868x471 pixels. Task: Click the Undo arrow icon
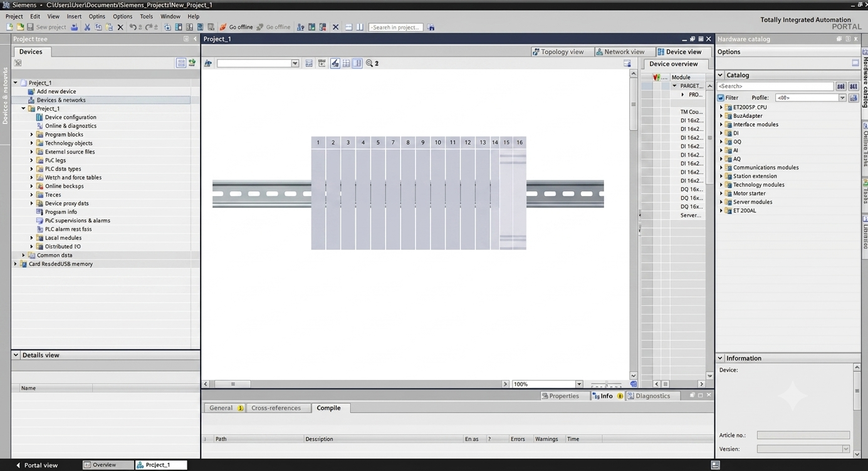click(x=132, y=27)
